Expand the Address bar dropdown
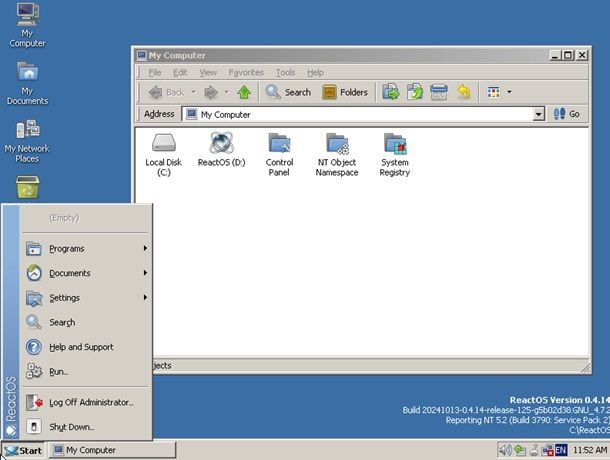Image resolution: width=610 pixels, height=460 pixels. tap(538, 114)
